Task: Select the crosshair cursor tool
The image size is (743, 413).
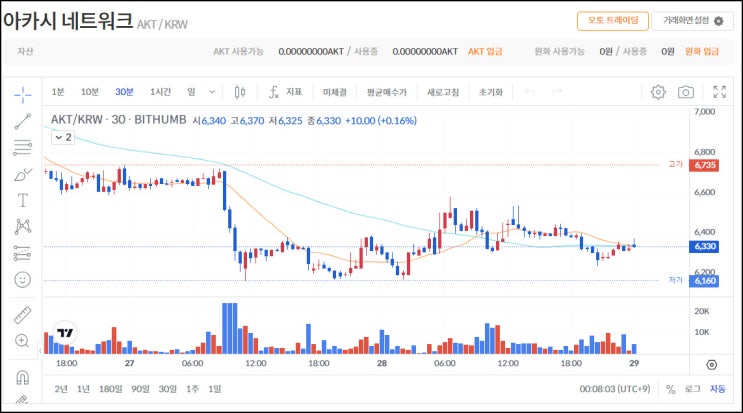Action: click(x=22, y=95)
